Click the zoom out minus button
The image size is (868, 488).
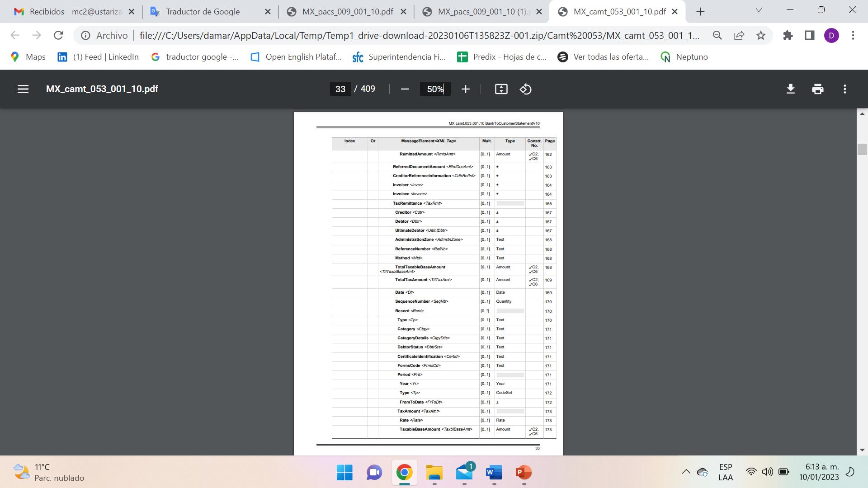405,89
